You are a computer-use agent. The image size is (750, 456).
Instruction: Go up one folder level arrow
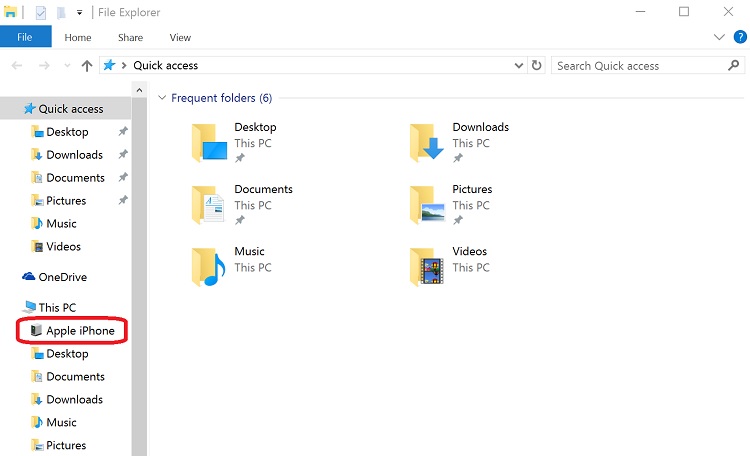(87, 66)
